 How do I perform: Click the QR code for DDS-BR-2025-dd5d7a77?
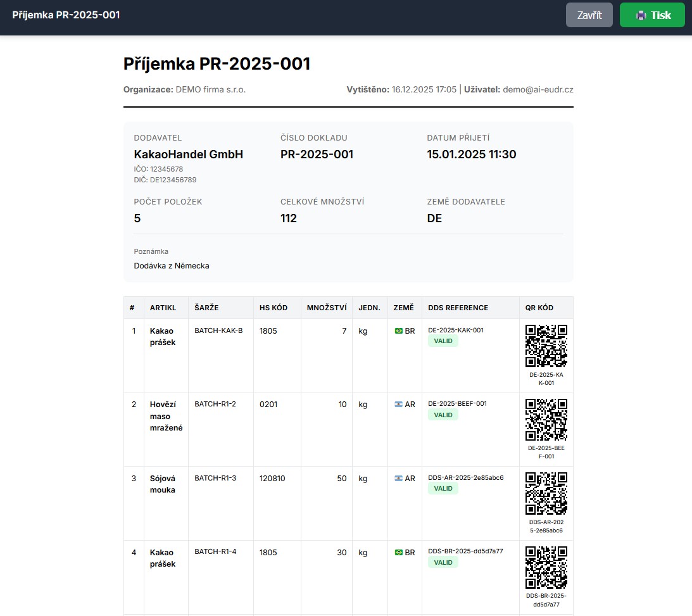[546, 567]
